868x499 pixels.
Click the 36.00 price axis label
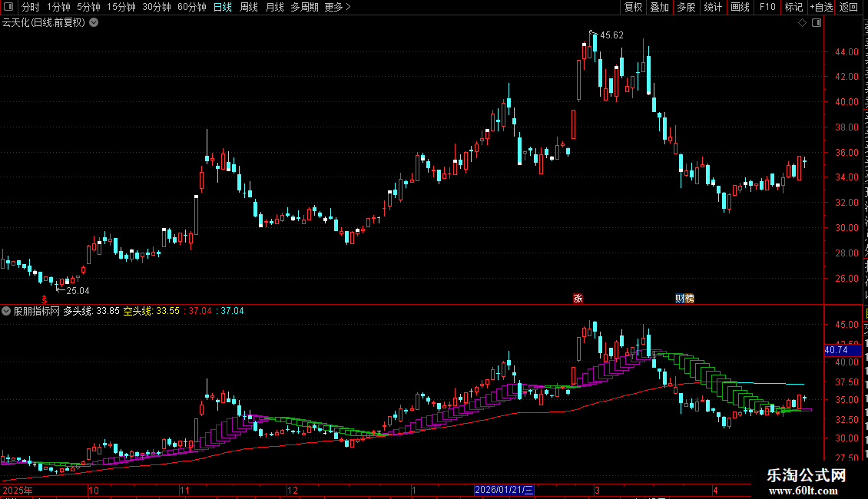click(846, 153)
